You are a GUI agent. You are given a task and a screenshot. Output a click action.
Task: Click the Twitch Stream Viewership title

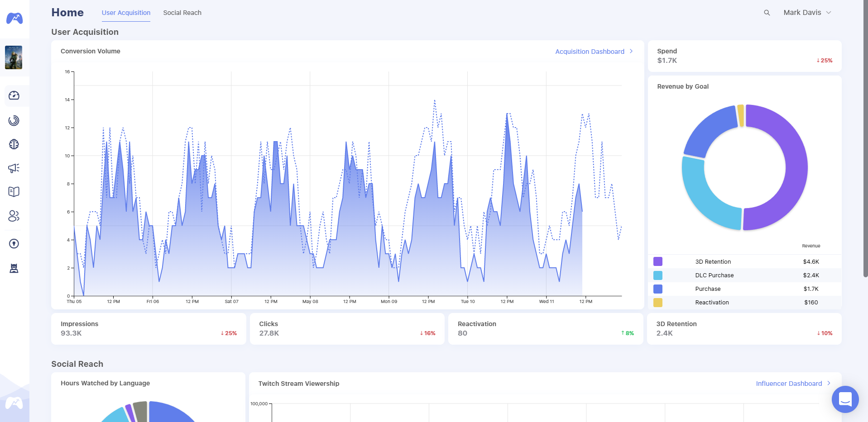coord(299,384)
